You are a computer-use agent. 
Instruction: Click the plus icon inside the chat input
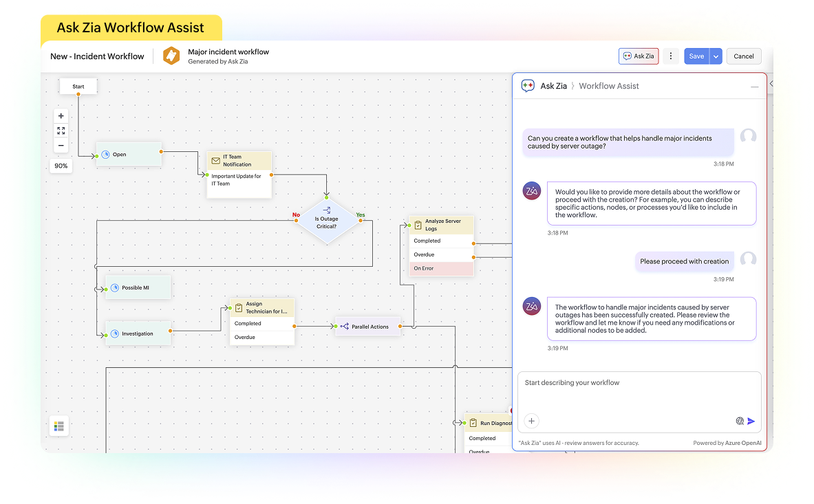533,421
